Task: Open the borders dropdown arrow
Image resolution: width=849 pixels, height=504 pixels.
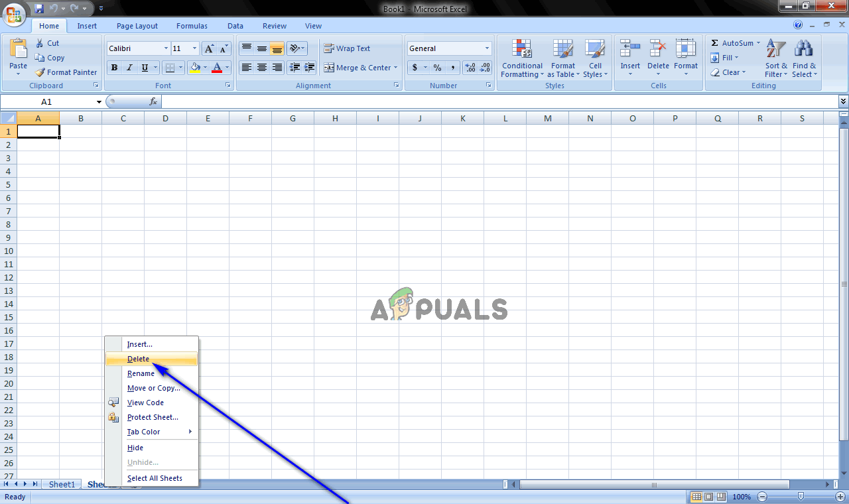Action: 182,68
